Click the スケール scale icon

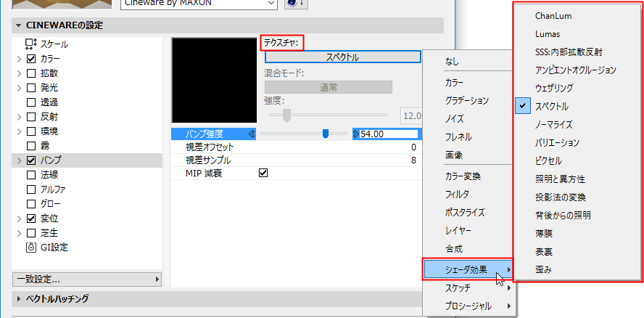31,44
